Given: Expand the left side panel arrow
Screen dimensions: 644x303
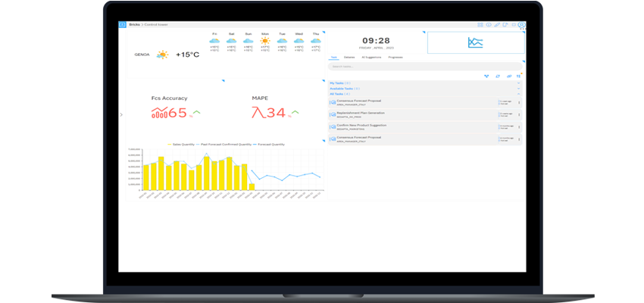Looking at the screenshot, I should 121,114.
